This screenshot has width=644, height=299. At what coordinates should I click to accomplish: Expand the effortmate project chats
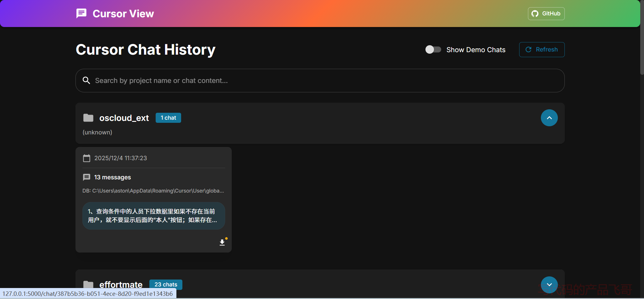tap(549, 284)
